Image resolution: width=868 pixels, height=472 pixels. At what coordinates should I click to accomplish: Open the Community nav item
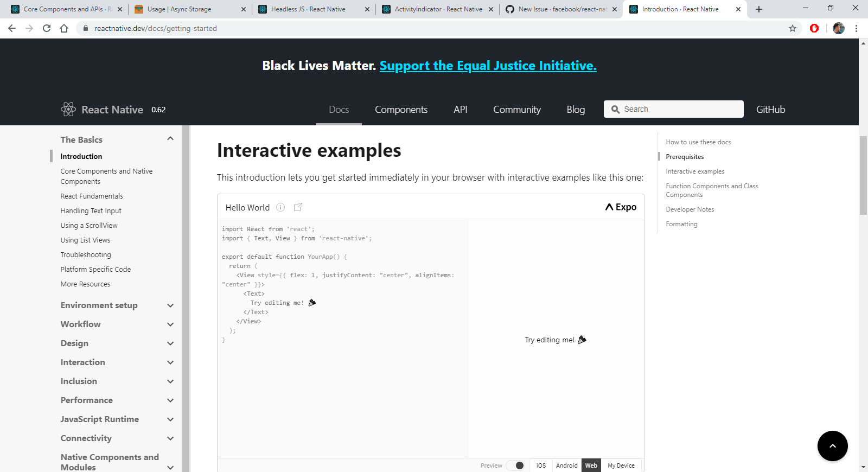[517, 110]
